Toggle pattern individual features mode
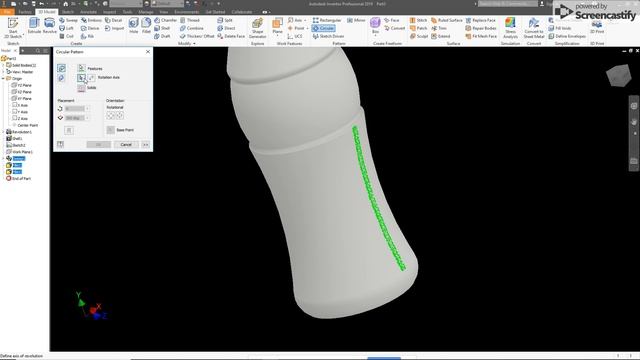The height and width of the screenshot is (360, 640). (61, 68)
